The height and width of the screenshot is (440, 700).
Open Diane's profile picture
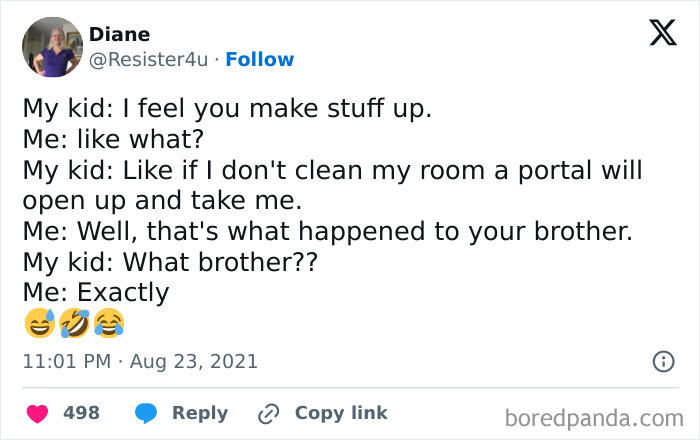click(52, 47)
